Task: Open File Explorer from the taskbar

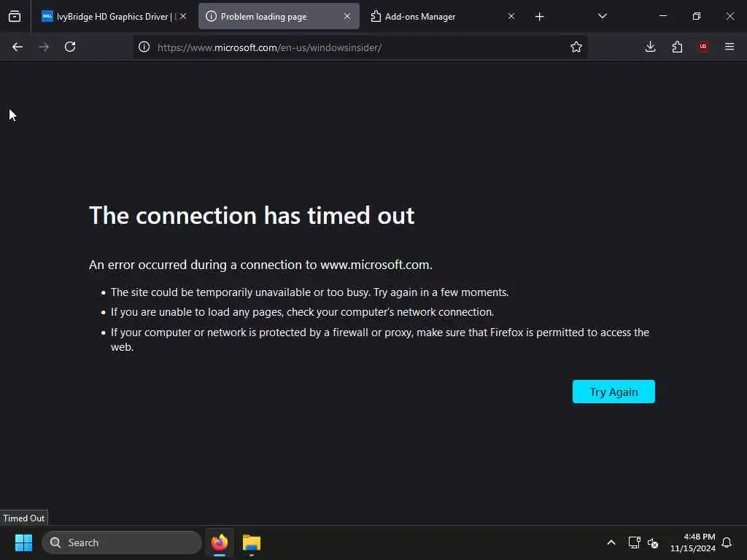Action: (x=252, y=542)
